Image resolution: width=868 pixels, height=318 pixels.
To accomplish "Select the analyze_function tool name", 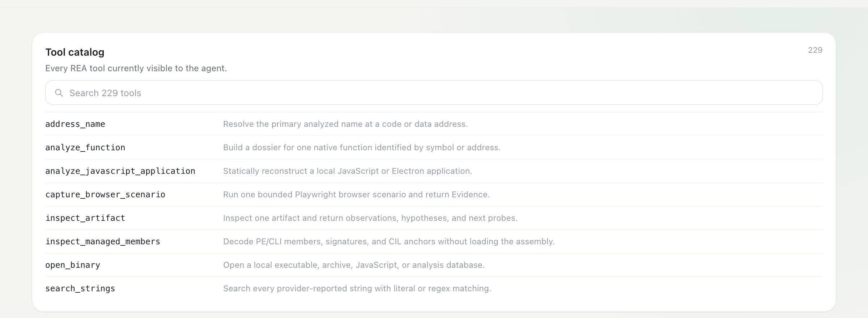I will tap(85, 147).
